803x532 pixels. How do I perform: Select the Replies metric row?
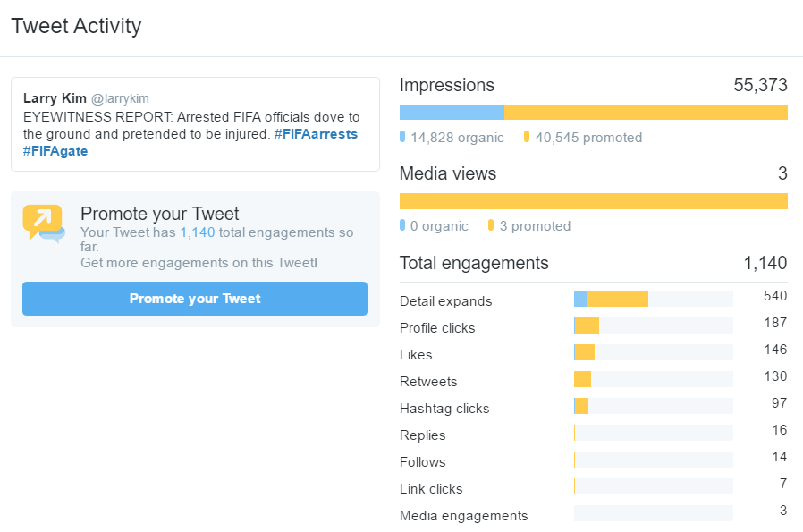420,435
